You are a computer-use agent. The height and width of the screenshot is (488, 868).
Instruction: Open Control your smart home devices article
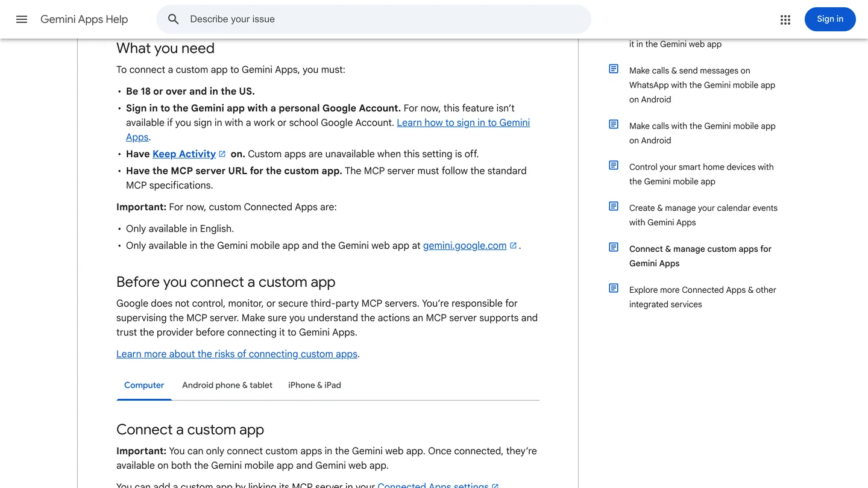pos(701,174)
